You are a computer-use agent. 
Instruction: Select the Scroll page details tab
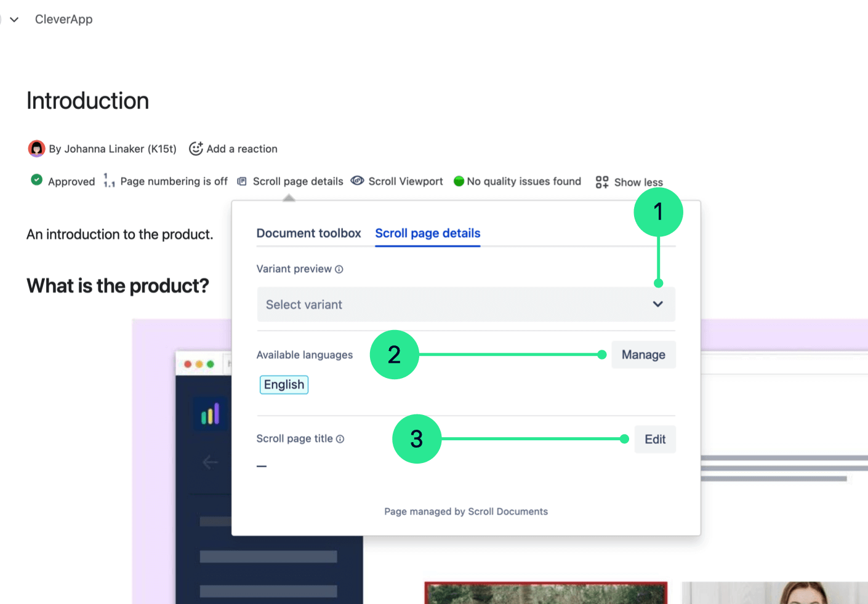[x=427, y=233]
